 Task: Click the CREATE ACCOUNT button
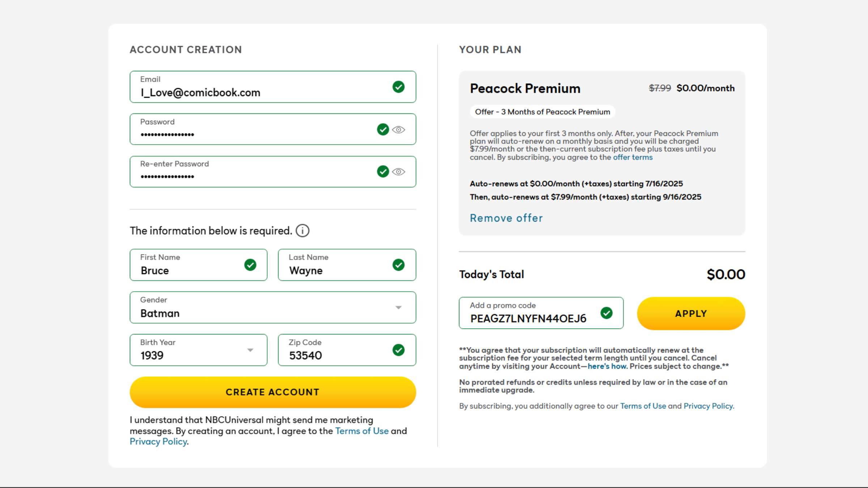273,392
